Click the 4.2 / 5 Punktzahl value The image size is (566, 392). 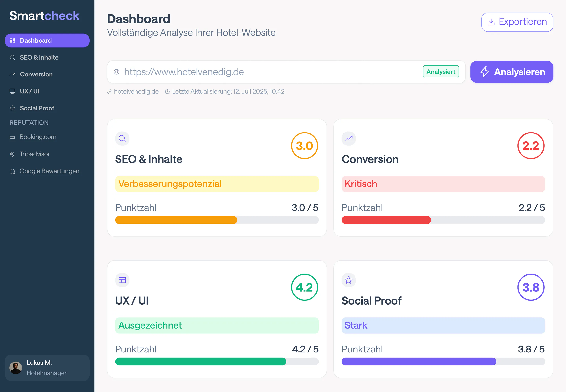(305, 349)
